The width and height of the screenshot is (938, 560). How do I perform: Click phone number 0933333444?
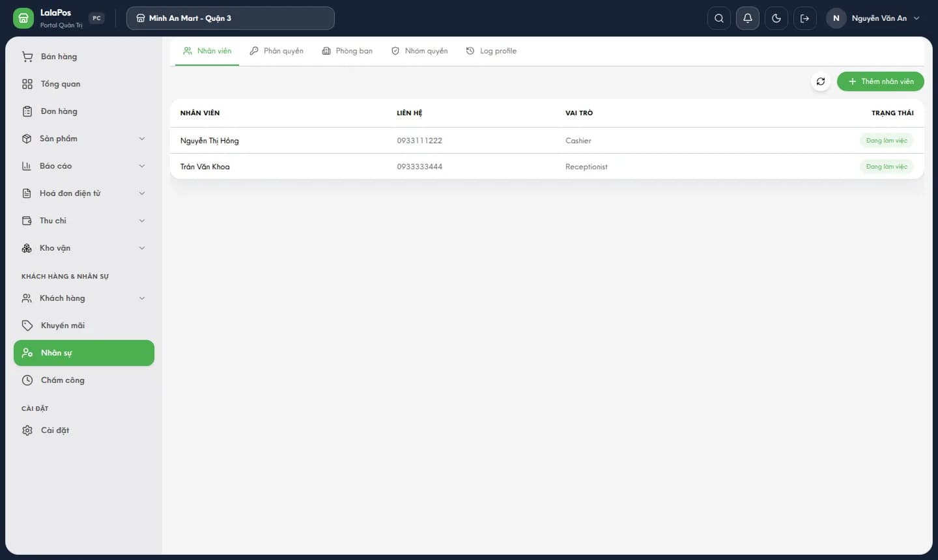click(419, 167)
